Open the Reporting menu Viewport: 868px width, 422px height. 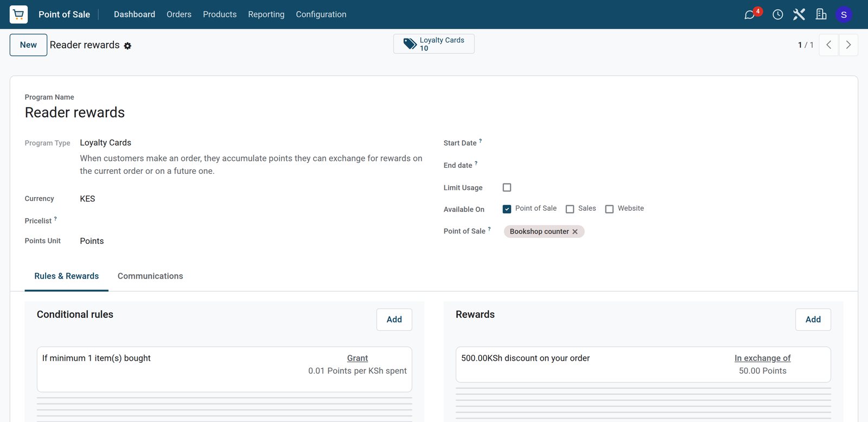pyautogui.click(x=266, y=15)
